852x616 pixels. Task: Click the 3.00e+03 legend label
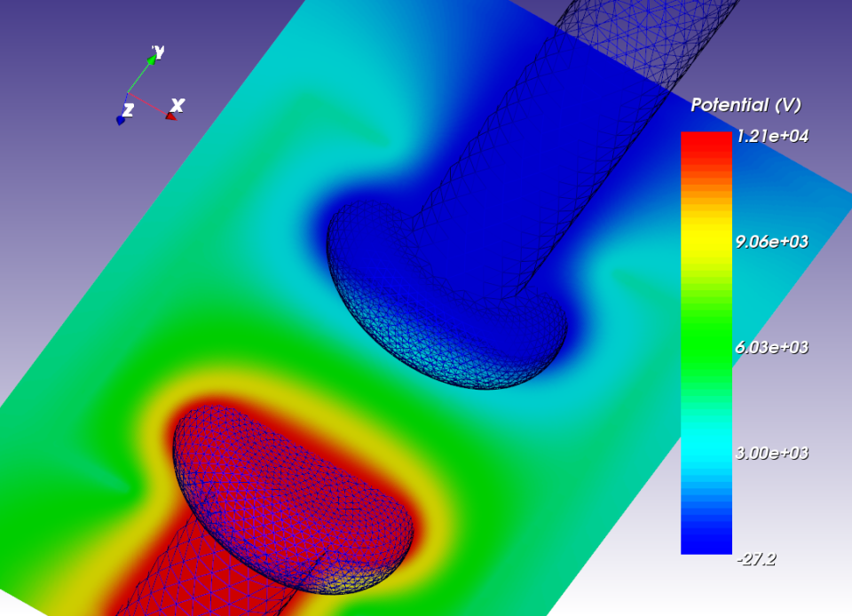(x=771, y=453)
